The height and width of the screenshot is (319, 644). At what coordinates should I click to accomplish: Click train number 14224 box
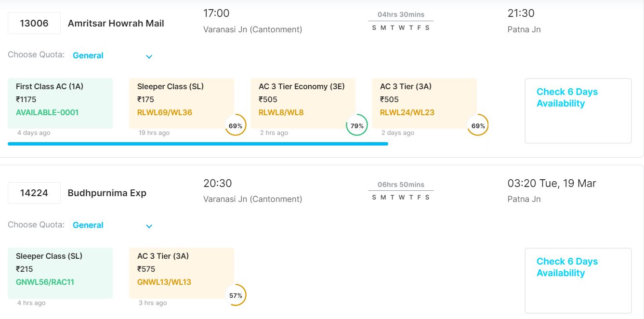[x=34, y=193]
